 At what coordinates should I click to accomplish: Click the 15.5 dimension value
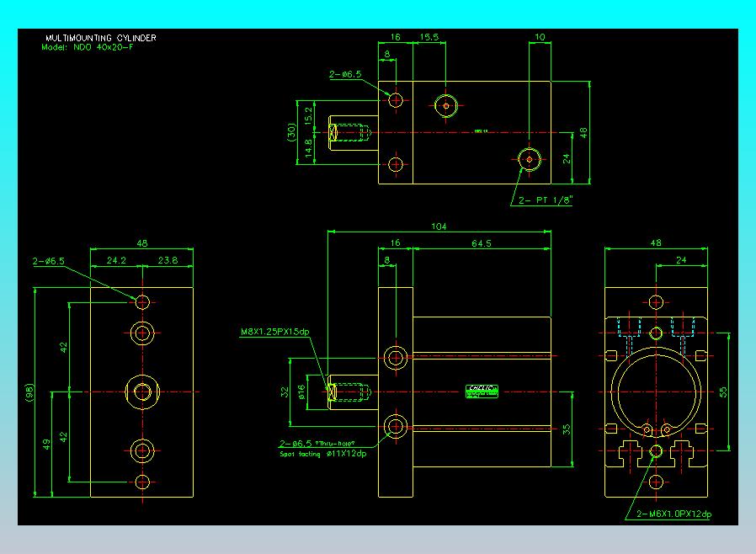[429, 37]
